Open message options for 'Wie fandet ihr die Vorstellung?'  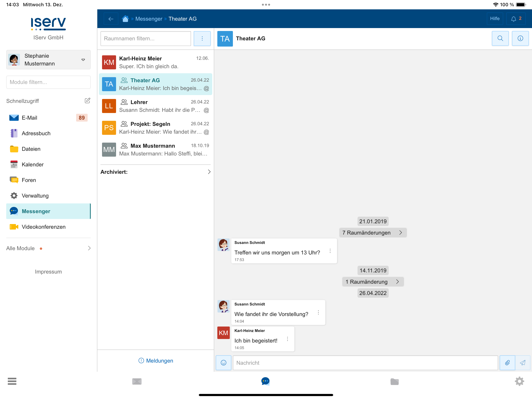318,312
